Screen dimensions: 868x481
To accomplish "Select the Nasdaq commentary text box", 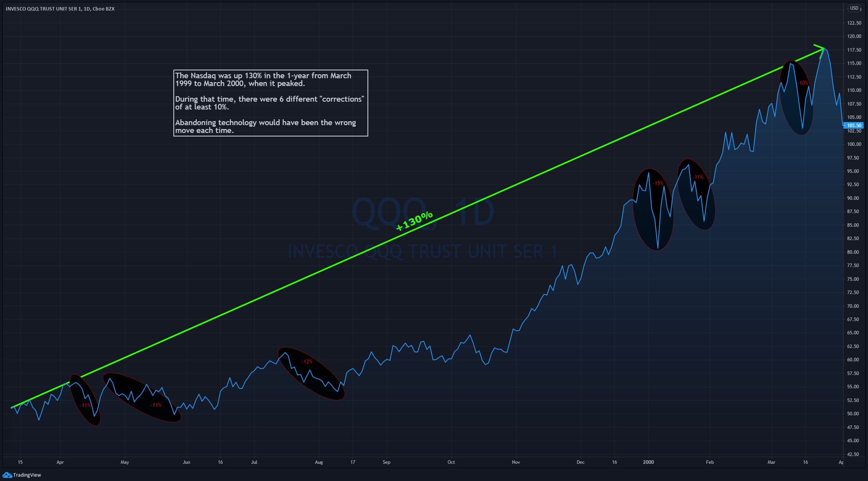I will (x=271, y=103).
